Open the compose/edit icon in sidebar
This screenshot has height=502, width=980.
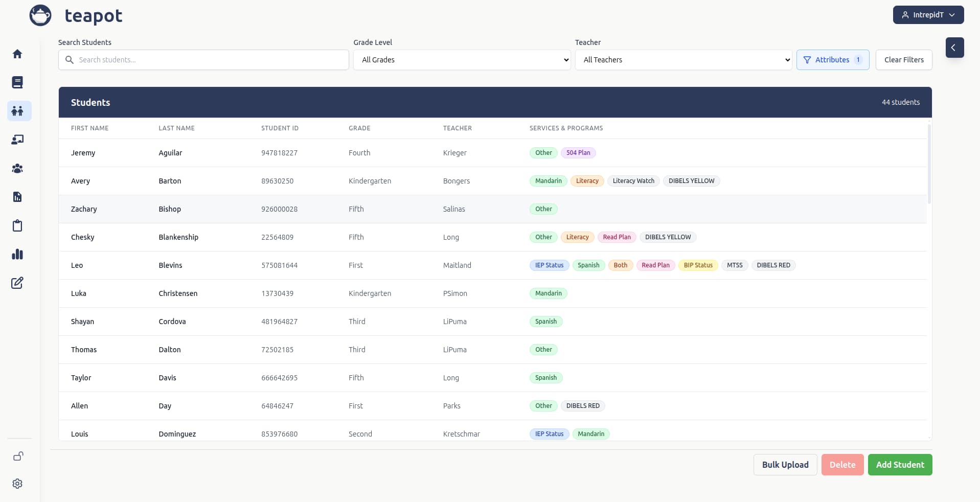(17, 283)
